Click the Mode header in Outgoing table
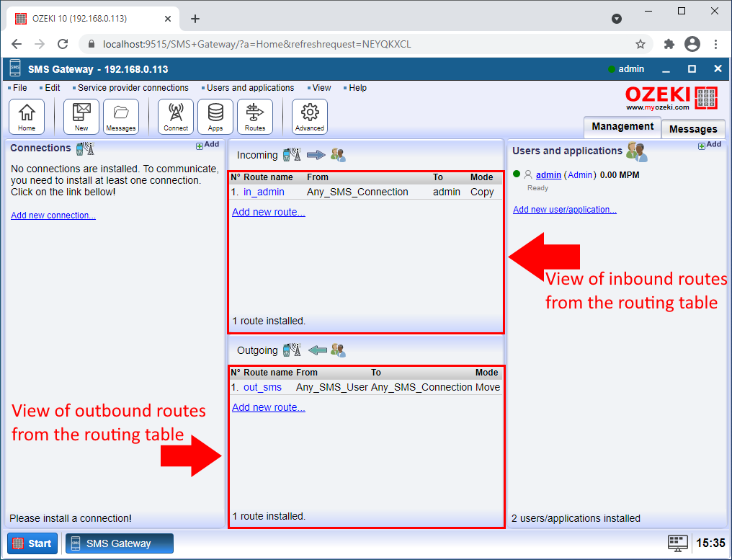Image resolution: width=732 pixels, height=560 pixels. [x=486, y=372]
